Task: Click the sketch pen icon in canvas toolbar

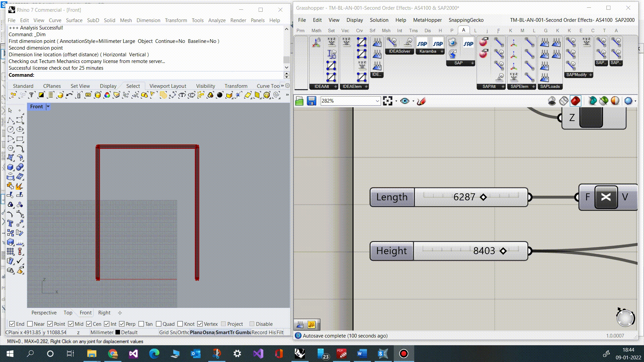Action: [421, 101]
